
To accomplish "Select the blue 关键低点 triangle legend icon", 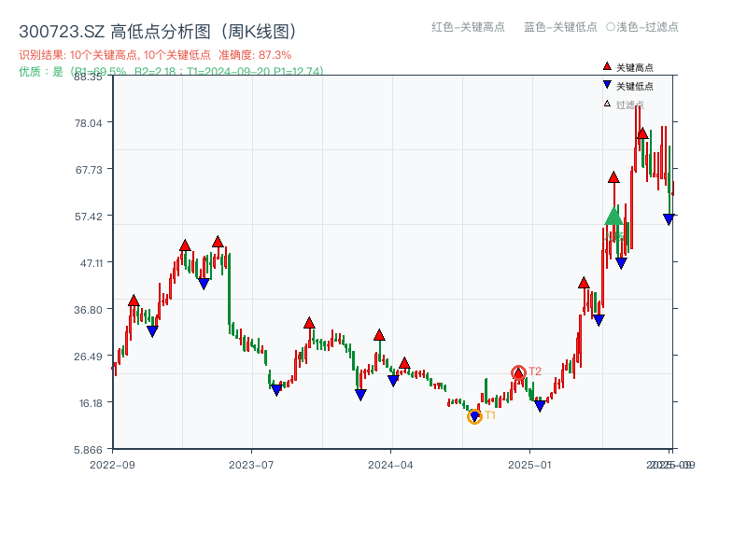I will tap(605, 82).
